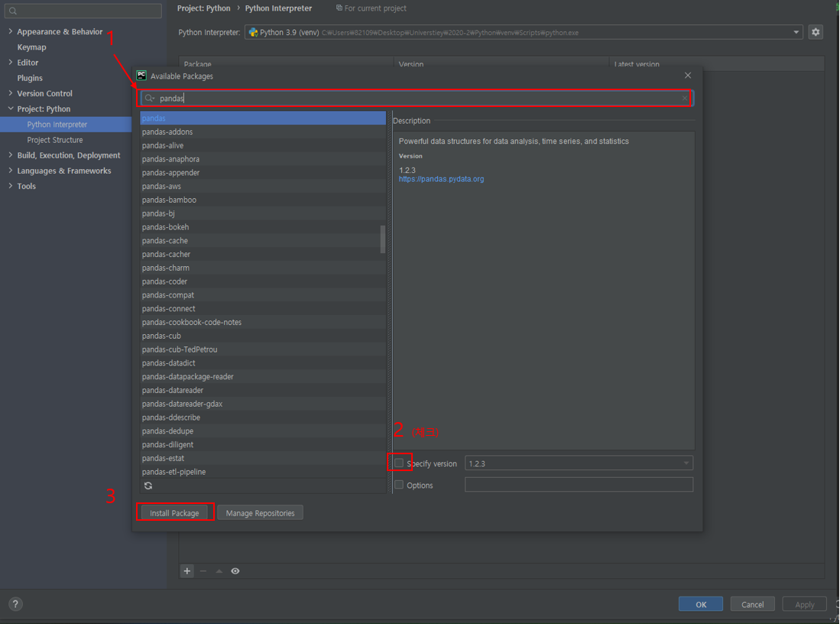Viewport: 840px width, 624px height.
Task: Select pandas-cookbook-code-notes in the list
Action: coord(262,322)
